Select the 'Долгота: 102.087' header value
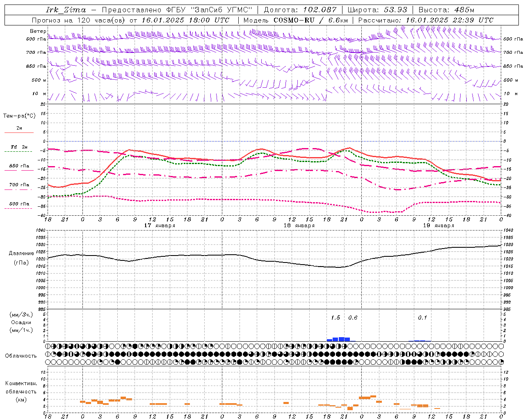This screenshot has height=420, width=525. (300, 10)
